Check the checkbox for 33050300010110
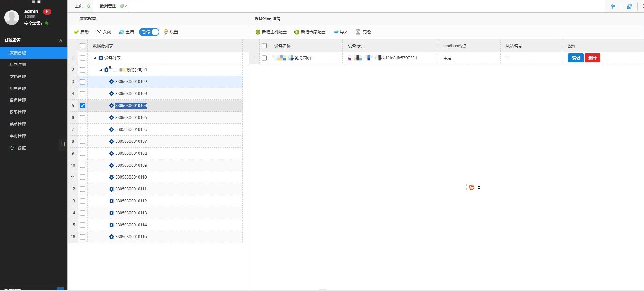 82,177
